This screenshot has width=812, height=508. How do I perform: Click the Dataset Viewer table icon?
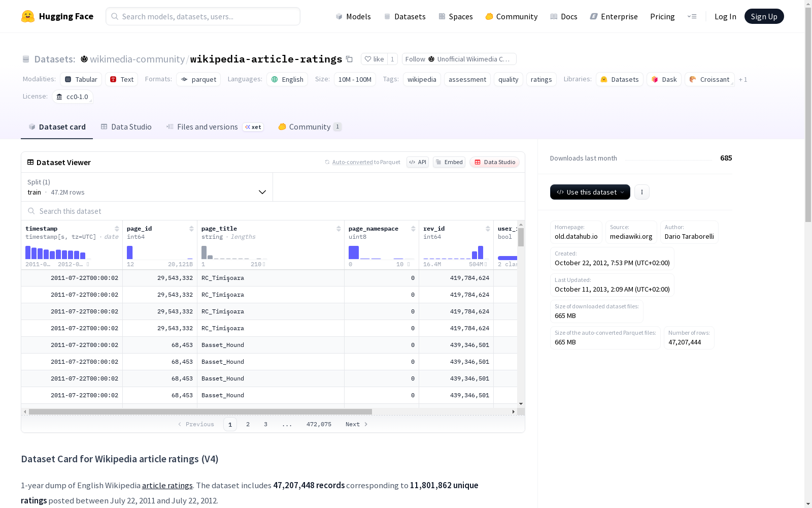[x=30, y=162]
